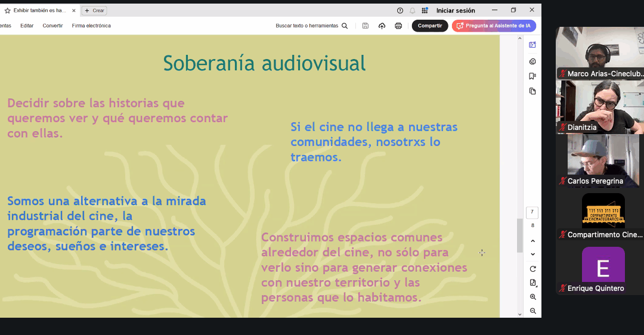This screenshot has width=644, height=335.
Task: Close the 'Exhibir también es ha...' tab
Action: click(x=74, y=11)
